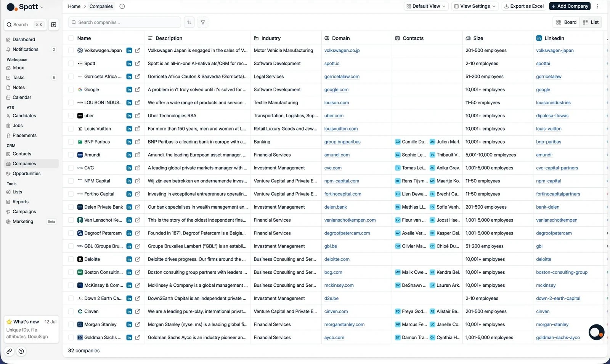Tick the Google row checkbox
The width and height of the screenshot is (610, 364).
[71, 89]
